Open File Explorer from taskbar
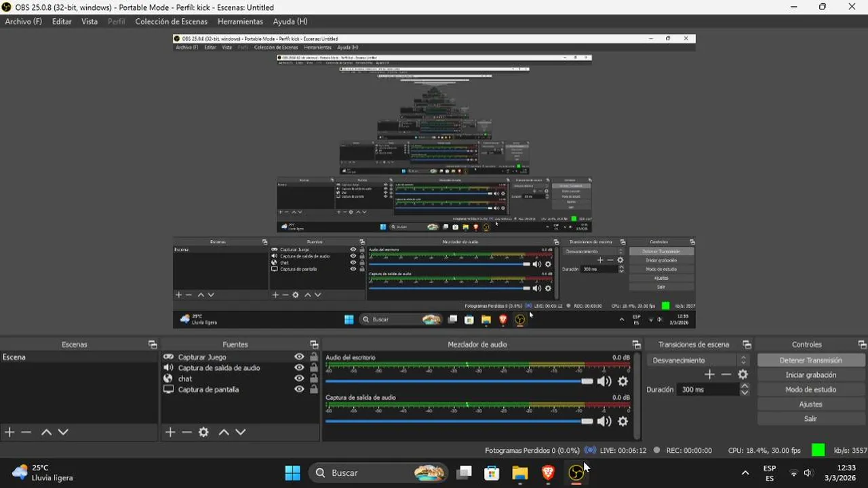 [519, 472]
